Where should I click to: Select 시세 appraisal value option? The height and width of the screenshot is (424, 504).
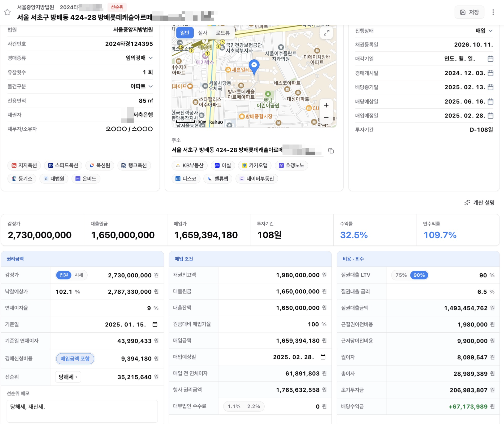79,275
